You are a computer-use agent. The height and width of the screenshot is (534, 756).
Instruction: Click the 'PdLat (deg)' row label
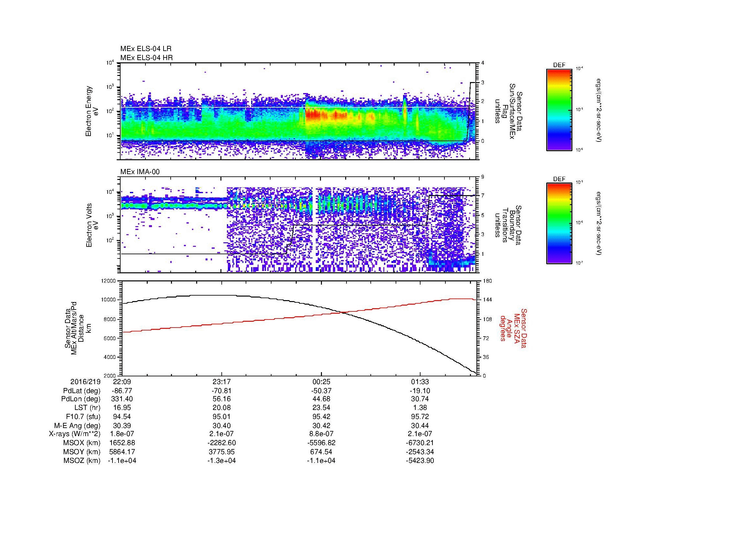[82, 391]
